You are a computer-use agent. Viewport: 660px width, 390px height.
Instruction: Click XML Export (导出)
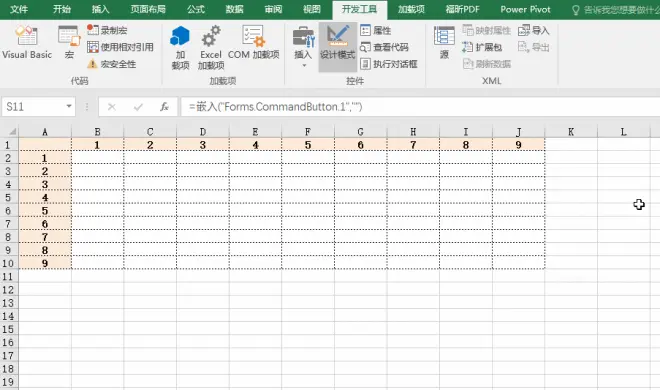pos(534,47)
